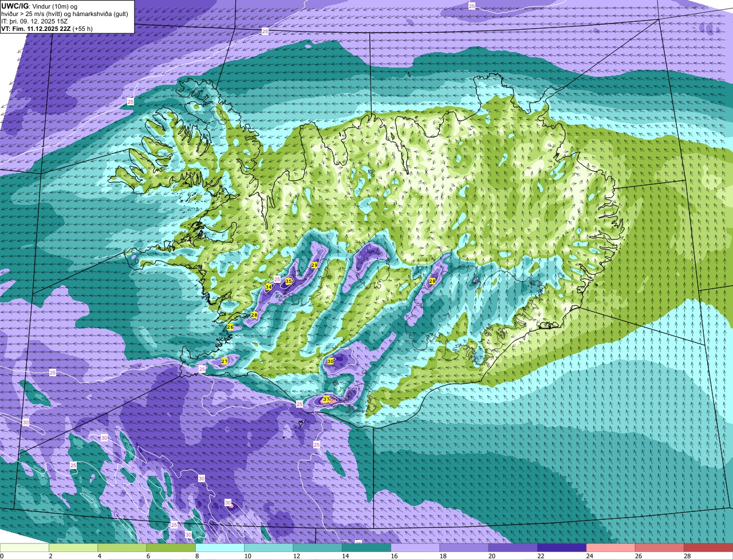The height and width of the screenshot is (560, 733).
Task: Select the legend swatch between 26 and 28
Action: click(x=660, y=548)
